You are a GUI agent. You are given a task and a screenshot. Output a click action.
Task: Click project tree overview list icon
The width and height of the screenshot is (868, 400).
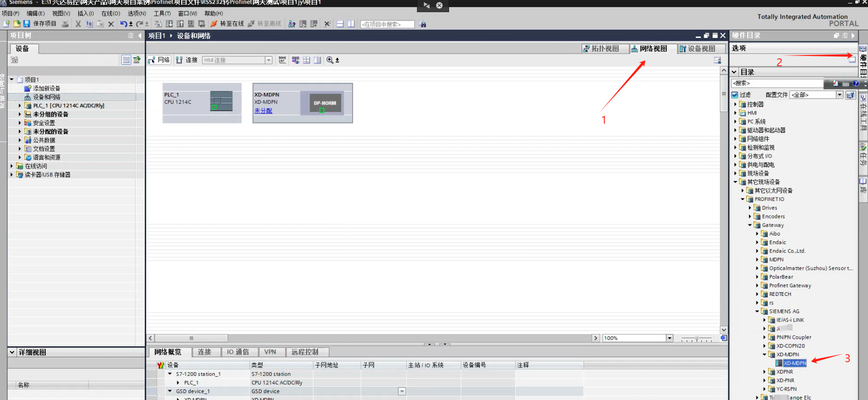tap(126, 60)
